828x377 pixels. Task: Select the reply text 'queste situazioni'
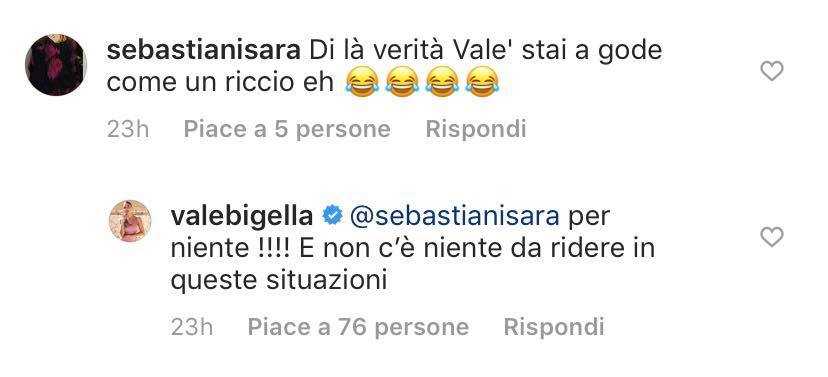coord(278,281)
